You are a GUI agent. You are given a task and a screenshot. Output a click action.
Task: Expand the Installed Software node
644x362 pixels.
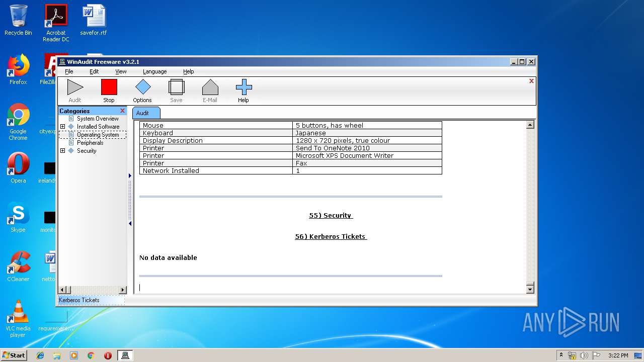(x=62, y=127)
